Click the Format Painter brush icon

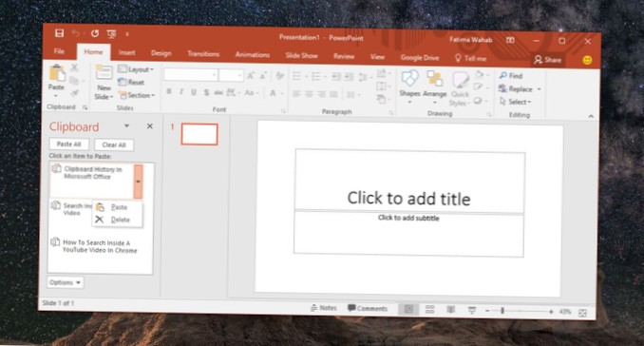74,94
